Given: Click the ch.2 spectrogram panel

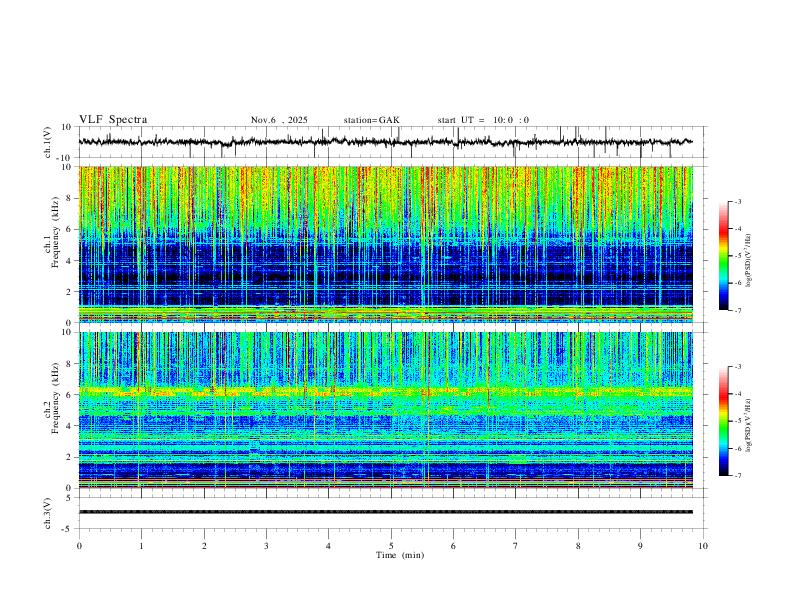Looking at the screenshot, I should (x=385, y=410).
